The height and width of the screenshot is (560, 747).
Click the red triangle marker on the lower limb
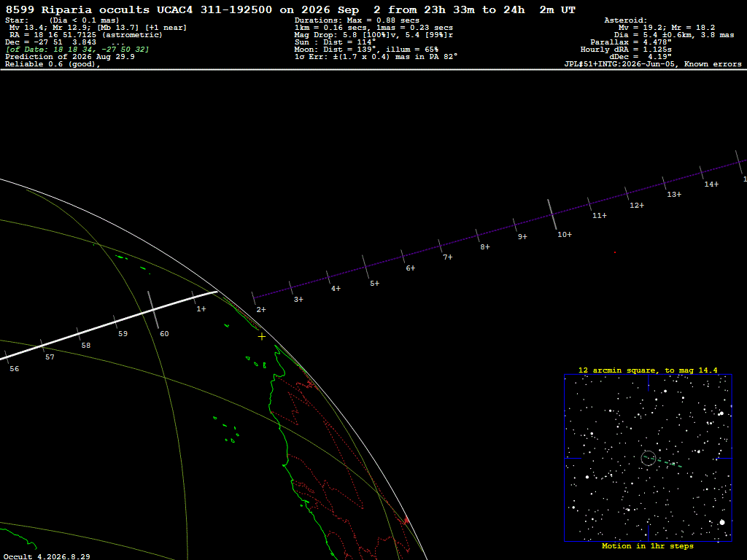(406, 521)
